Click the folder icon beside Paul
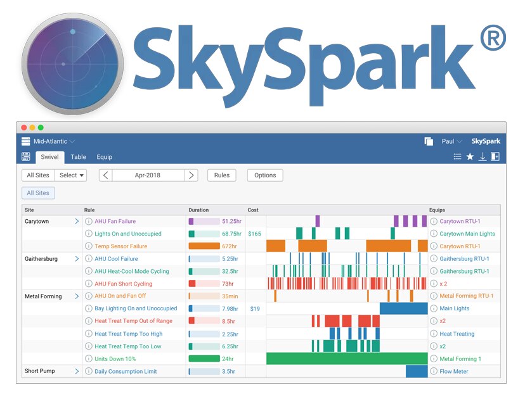Screen dimensions: 532x399 (430, 141)
